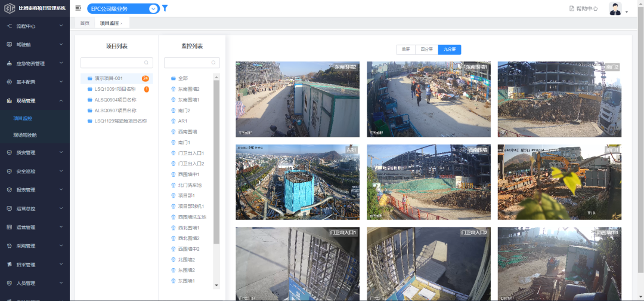Open the user avatar menu
The width and height of the screenshot is (644, 301).
pos(615,8)
